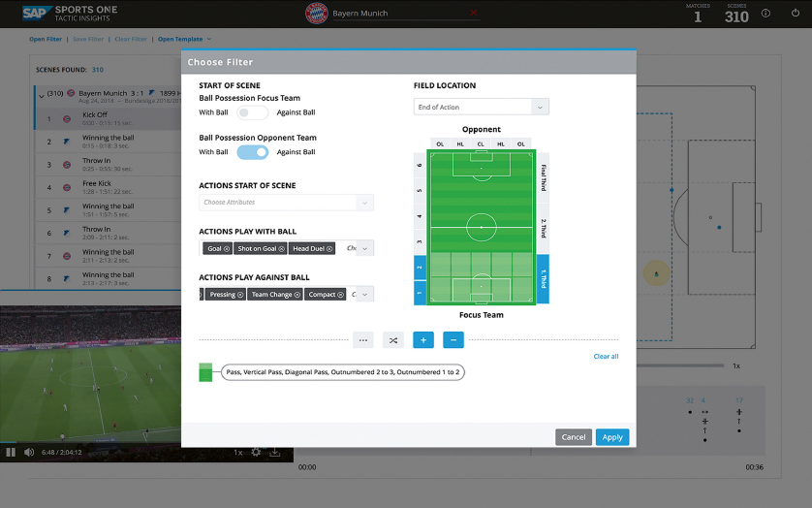Remove the Goal tag from Actions Play With Ball
The height and width of the screenshot is (508, 812).
(227, 249)
